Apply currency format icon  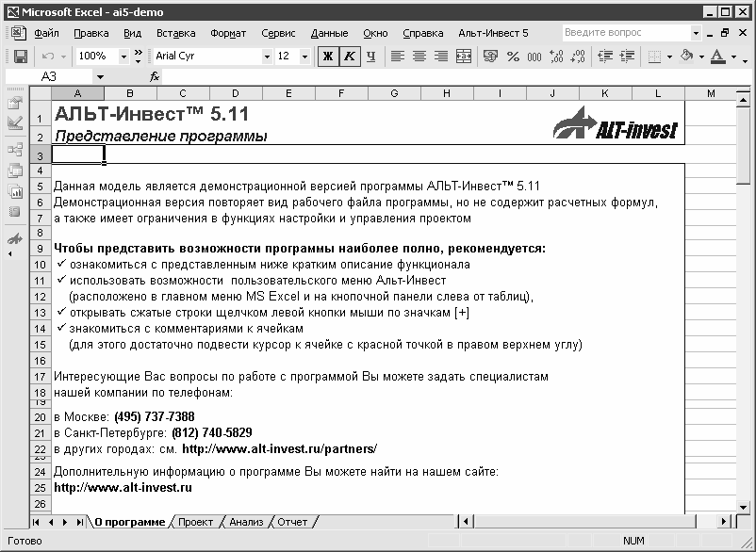490,57
